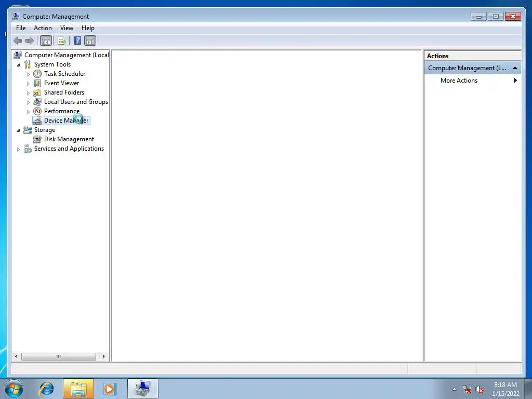Select Local Users and Groups label
The image size is (532, 399).
[76, 102]
